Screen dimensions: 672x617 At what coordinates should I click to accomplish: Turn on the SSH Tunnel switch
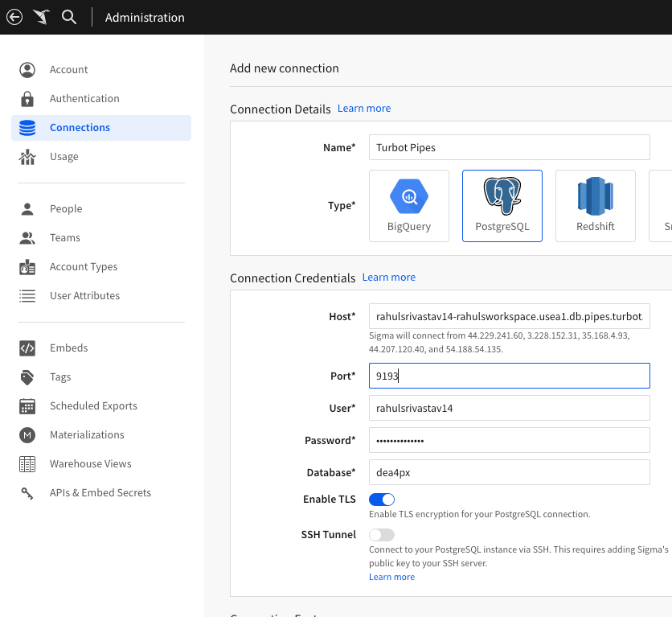(x=382, y=535)
